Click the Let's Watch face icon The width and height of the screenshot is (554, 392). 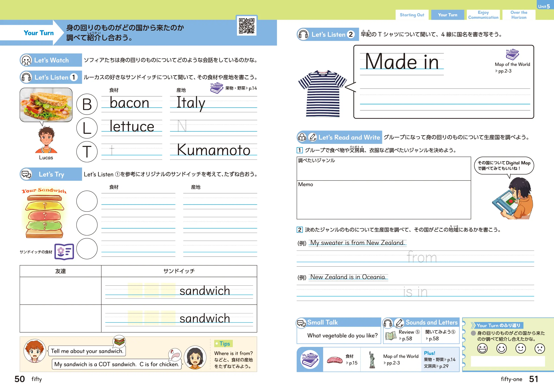26,60
